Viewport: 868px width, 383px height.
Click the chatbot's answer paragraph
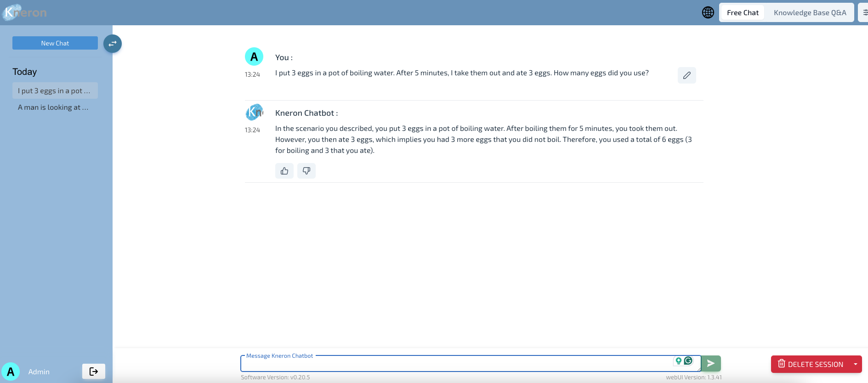(483, 140)
